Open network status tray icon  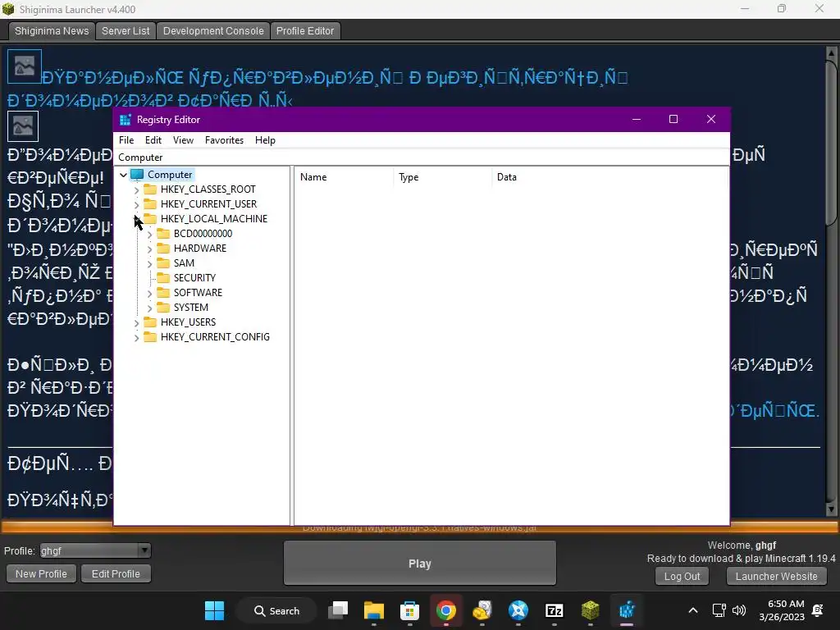(x=719, y=610)
